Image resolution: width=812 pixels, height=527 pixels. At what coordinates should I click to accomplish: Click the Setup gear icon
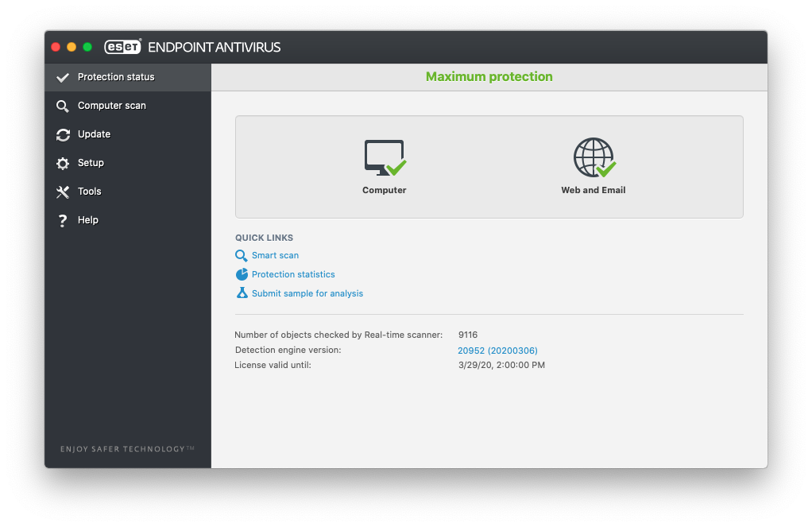pyautogui.click(x=63, y=163)
